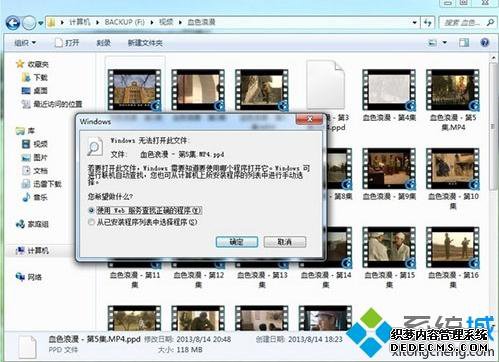This screenshot has width=499, height=362.
Task: Click the first thumbnail in bottom row
Action: pyautogui.click(x=135, y=318)
